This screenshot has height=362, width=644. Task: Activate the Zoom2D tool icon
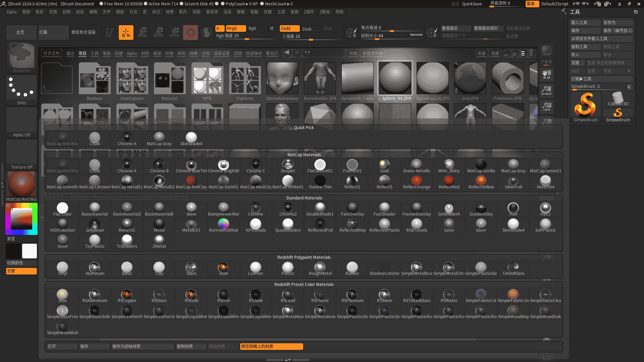click(x=546, y=91)
